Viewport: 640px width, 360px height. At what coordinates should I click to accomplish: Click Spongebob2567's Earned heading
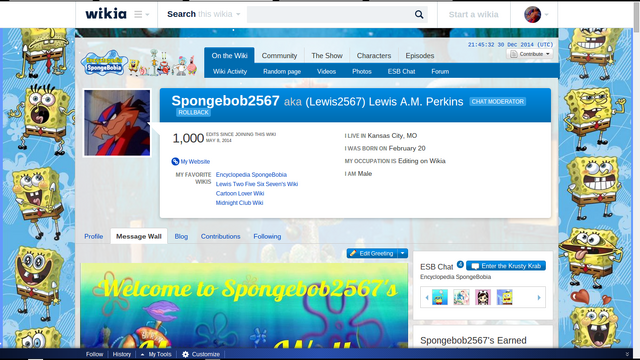pyautogui.click(x=473, y=340)
